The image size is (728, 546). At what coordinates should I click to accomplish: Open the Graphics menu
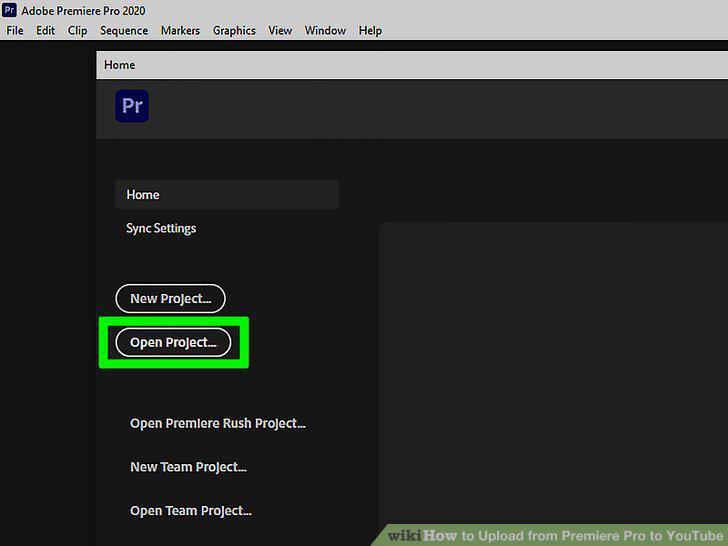click(x=234, y=31)
